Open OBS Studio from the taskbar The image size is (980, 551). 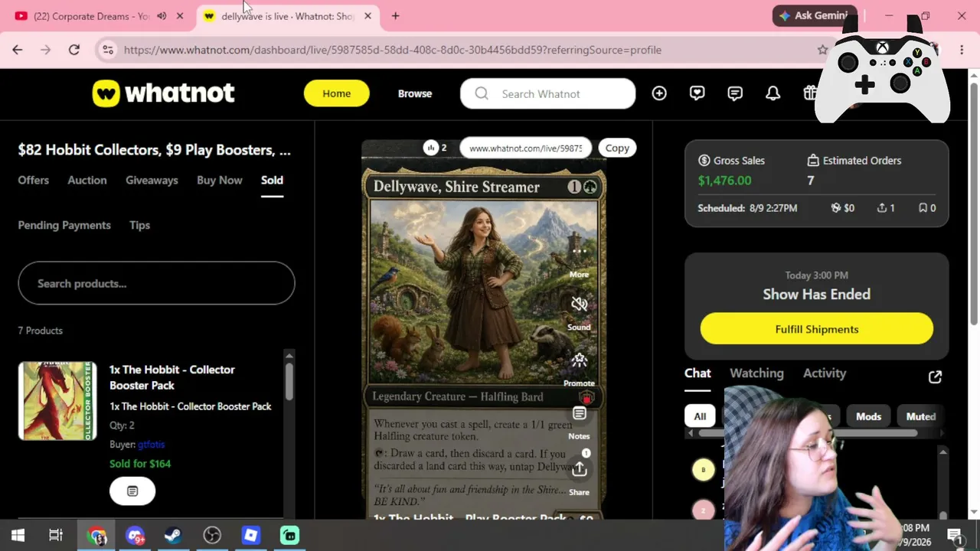(212, 536)
